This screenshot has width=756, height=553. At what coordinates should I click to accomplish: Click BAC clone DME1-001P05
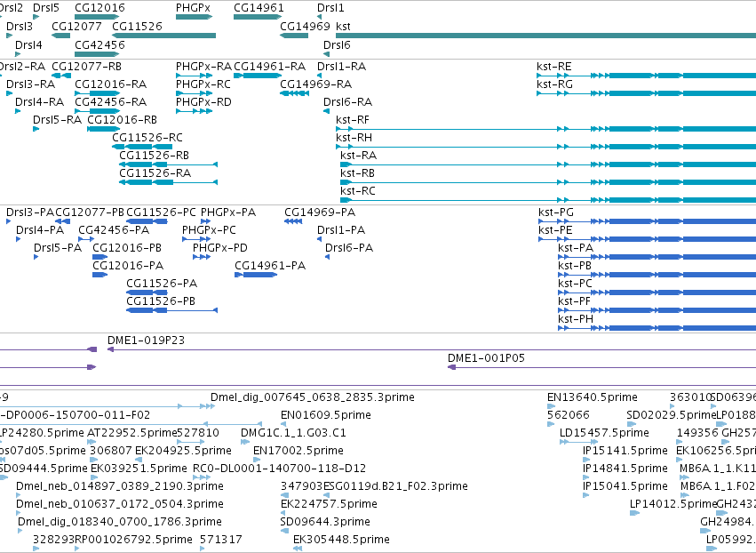(x=487, y=358)
